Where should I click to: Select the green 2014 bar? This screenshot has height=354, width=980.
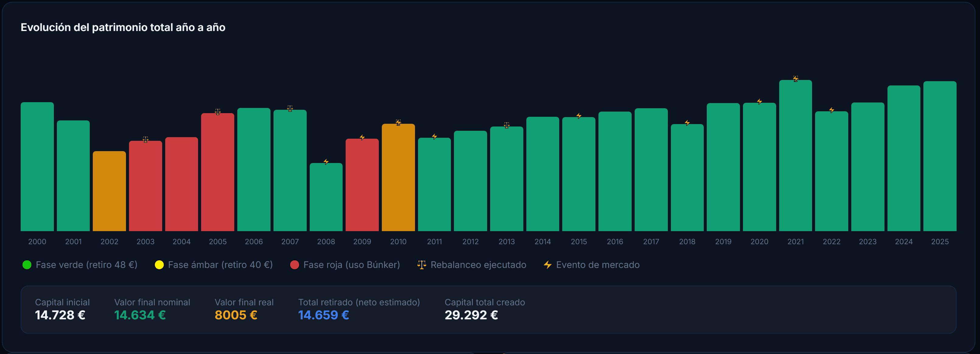(x=542, y=174)
